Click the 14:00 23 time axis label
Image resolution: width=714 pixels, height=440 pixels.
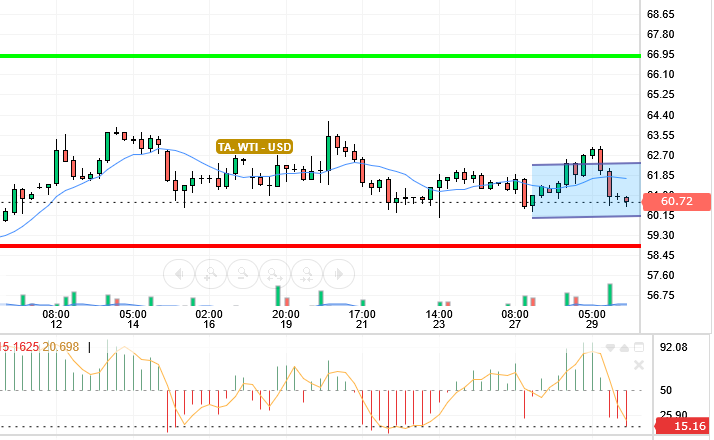coord(439,319)
